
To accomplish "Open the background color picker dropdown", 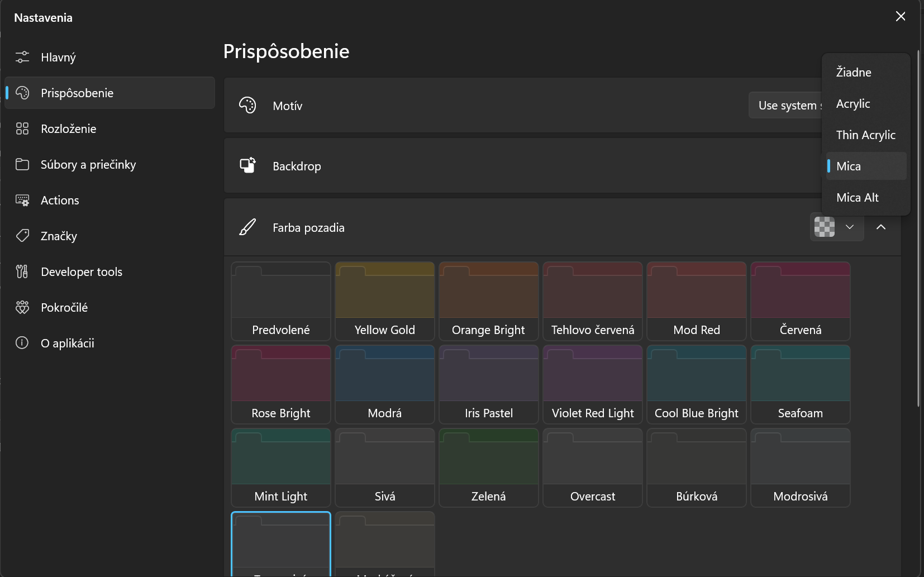I will 836,227.
